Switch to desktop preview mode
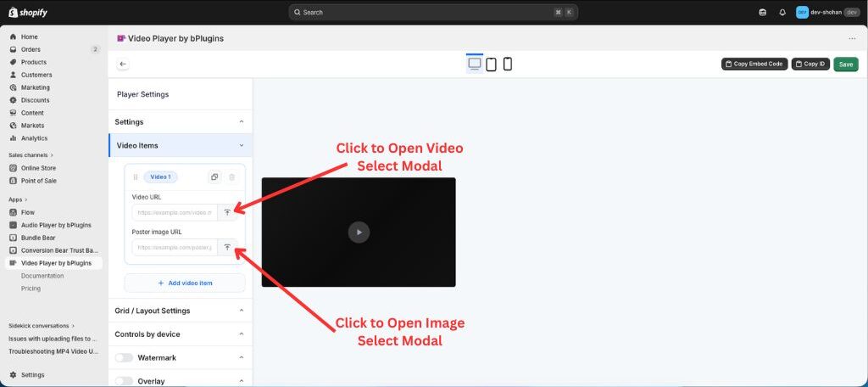 tap(475, 64)
